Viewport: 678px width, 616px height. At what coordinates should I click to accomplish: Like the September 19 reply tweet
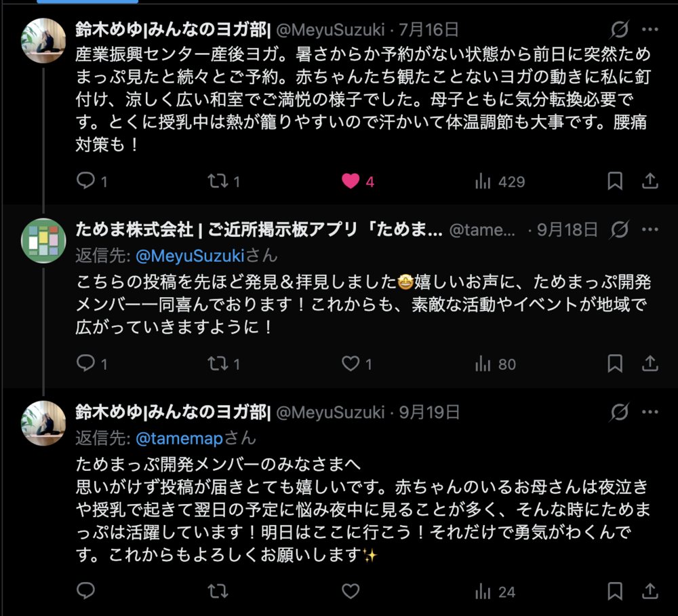(x=351, y=591)
